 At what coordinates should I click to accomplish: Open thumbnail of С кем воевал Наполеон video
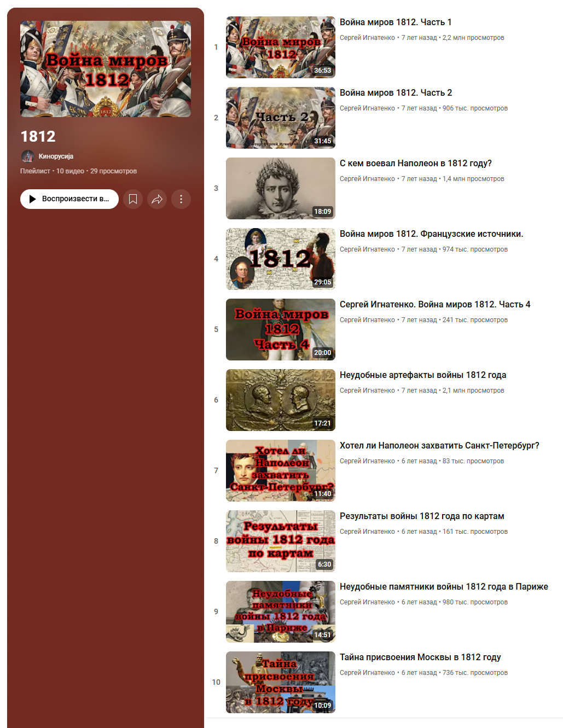pyautogui.click(x=281, y=188)
